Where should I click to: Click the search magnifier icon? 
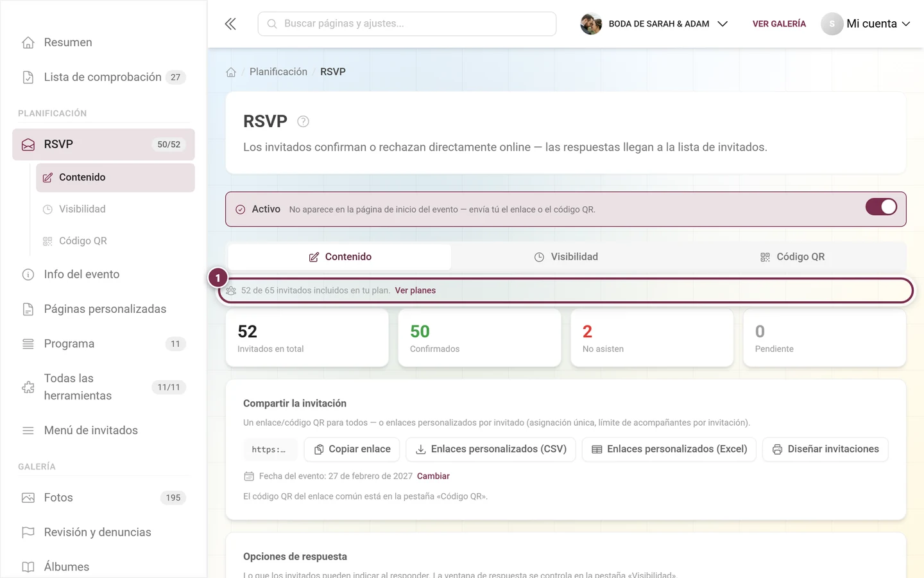click(272, 24)
